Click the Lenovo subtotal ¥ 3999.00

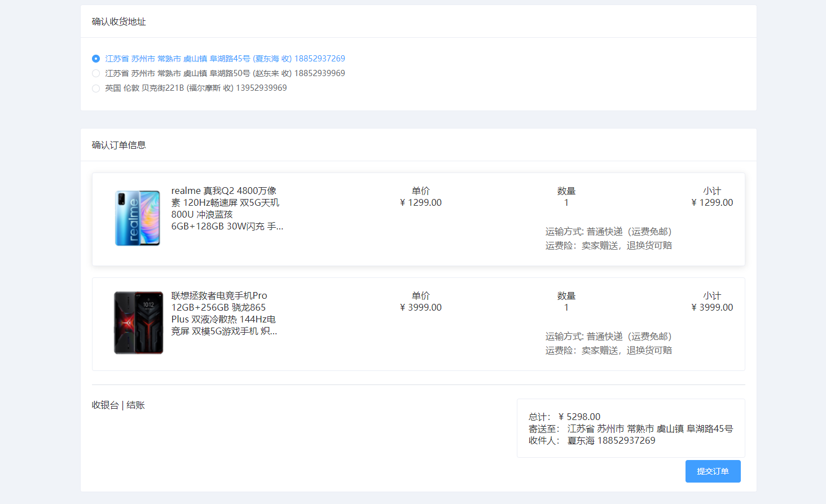712,308
